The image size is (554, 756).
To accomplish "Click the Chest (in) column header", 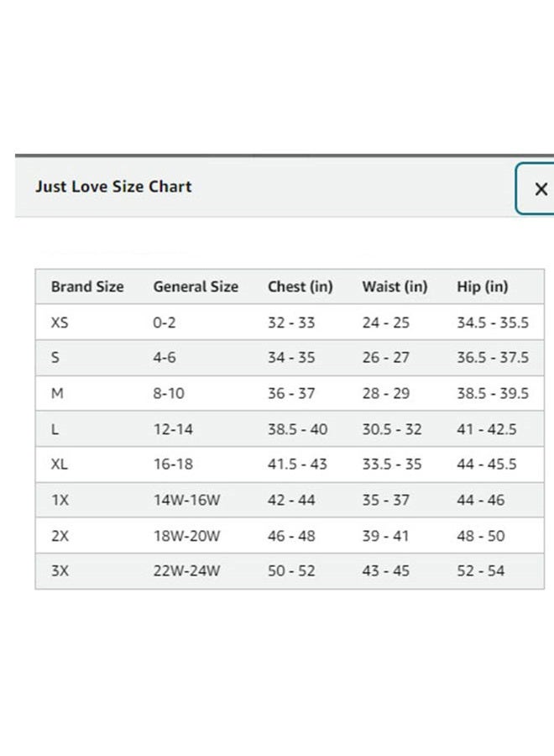I will [x=301, y=286].
